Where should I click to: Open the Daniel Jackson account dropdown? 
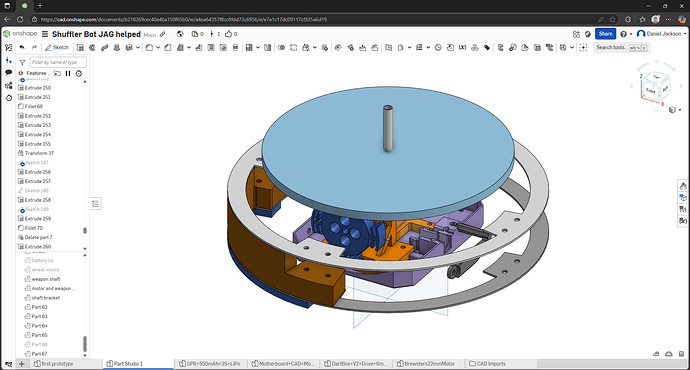tap(661, 34)
